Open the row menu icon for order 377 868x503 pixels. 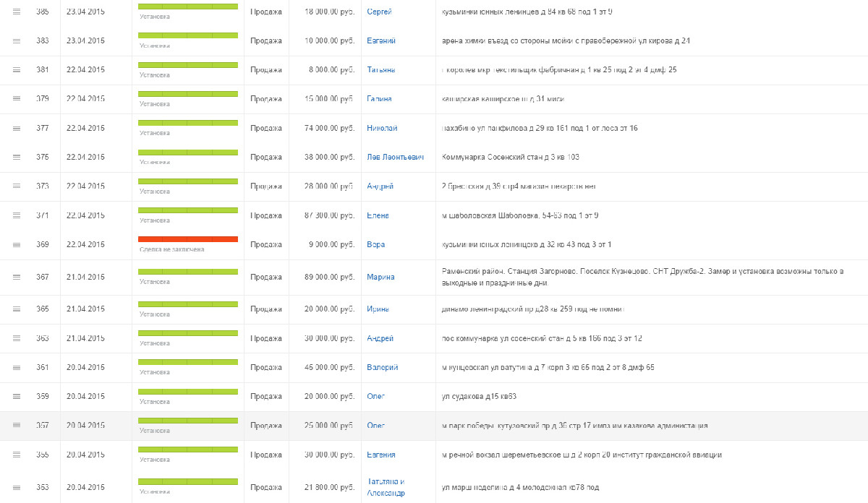(17, 129)
